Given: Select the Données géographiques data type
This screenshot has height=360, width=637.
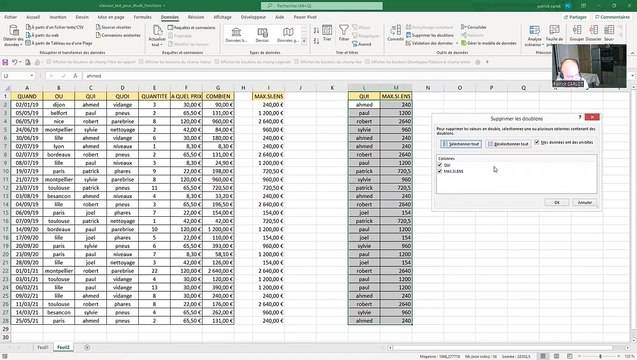Looking at the screenshot, I should click(x=288, y=35).
